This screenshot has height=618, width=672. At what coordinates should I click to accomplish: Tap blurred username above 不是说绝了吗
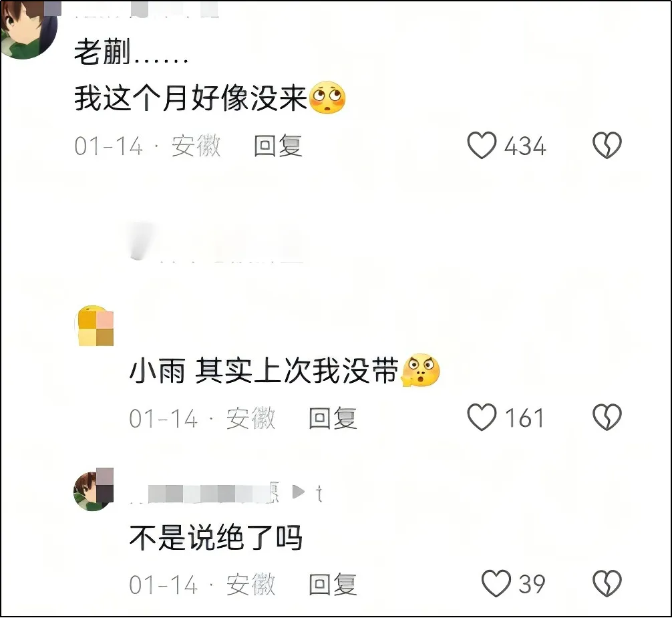pyautogui.click(x=205, y=493)
